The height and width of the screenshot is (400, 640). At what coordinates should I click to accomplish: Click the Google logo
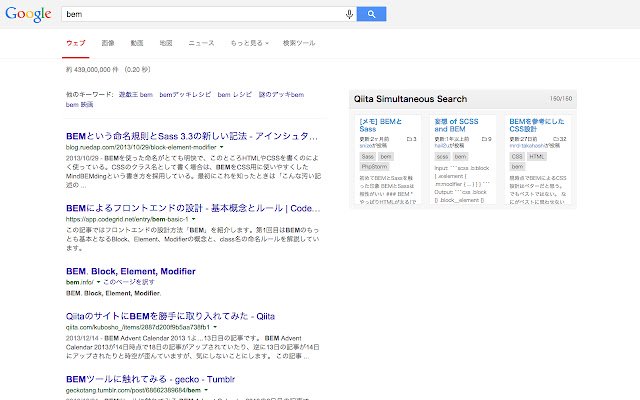point(28,14)
